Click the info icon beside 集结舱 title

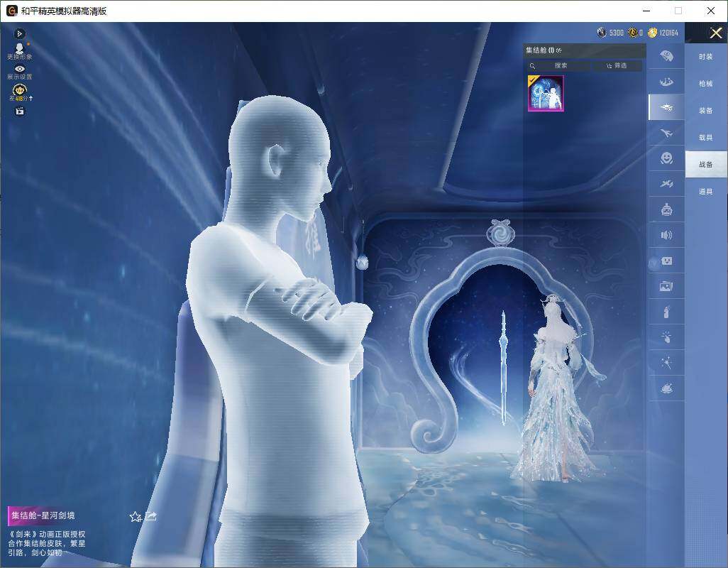pos(558,50)
